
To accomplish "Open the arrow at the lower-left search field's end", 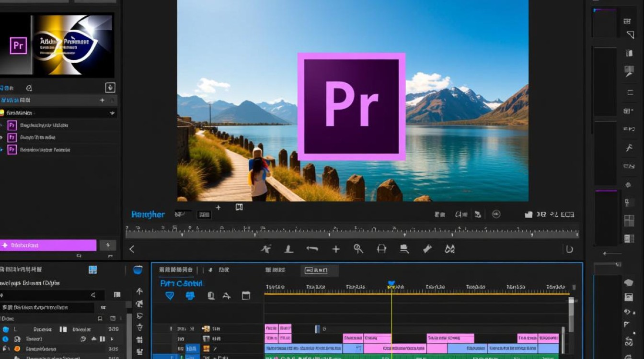I will tap(93, 295).
